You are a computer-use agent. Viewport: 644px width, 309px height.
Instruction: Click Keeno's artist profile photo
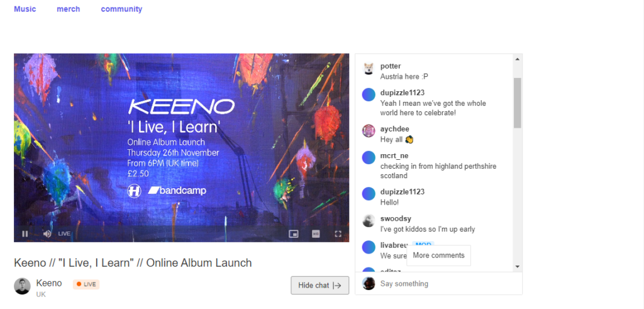(x=22, y=286)
